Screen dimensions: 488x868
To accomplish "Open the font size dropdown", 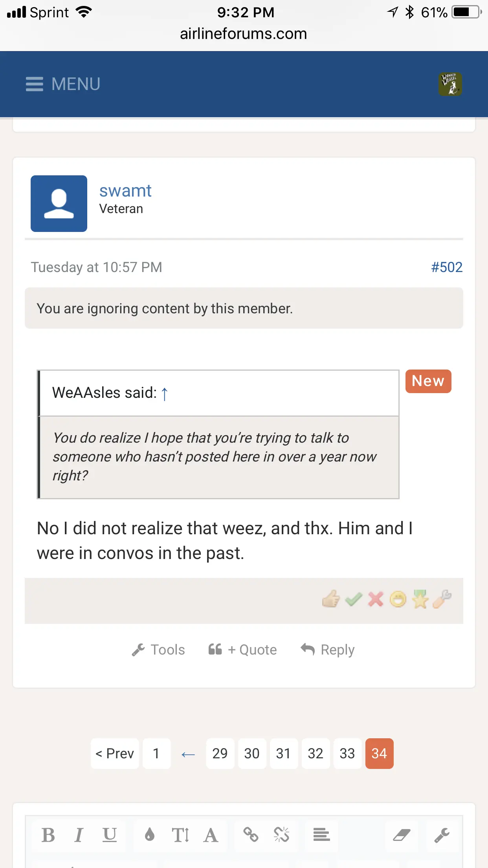I will click(180, 835).
